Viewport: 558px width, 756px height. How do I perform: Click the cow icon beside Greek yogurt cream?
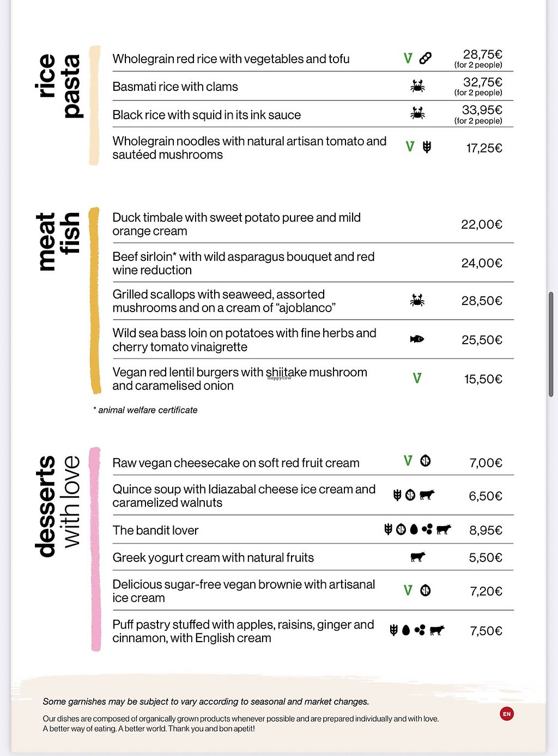tap(418, 557)
